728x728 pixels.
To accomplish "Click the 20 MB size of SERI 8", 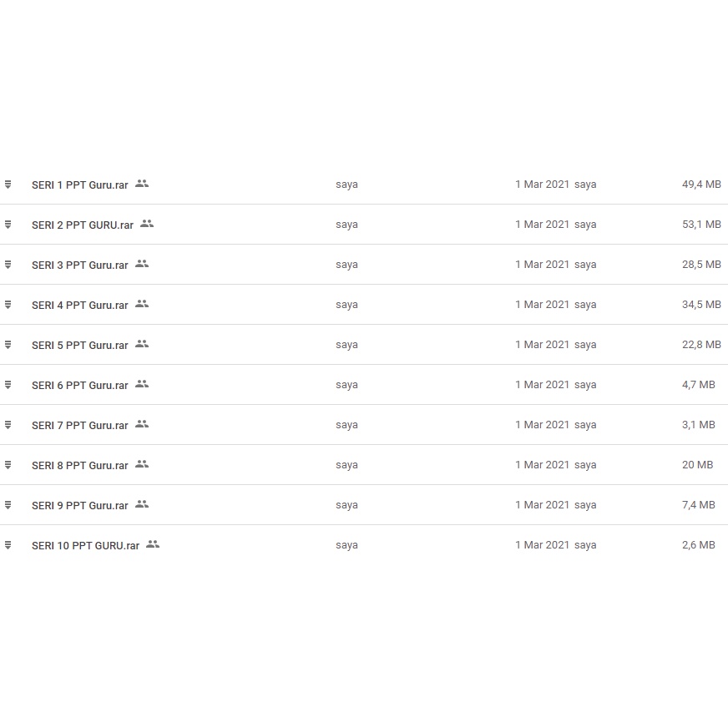I will point(697,465).
